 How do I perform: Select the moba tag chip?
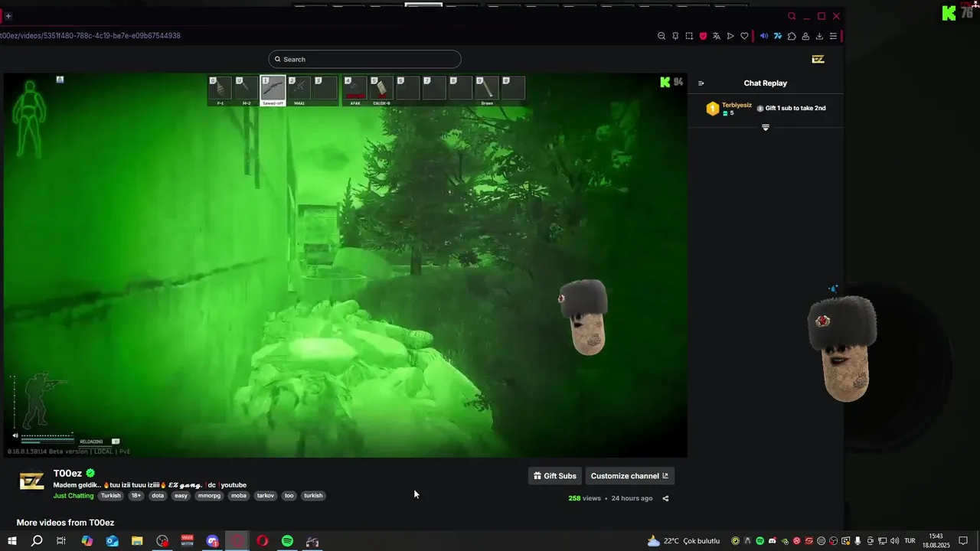pyautogui.click(x=239, y=496)
